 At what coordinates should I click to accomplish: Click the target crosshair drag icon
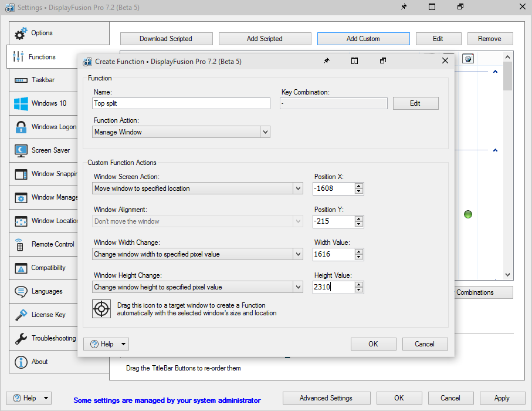pyautogui.click(x=101, y=309)
